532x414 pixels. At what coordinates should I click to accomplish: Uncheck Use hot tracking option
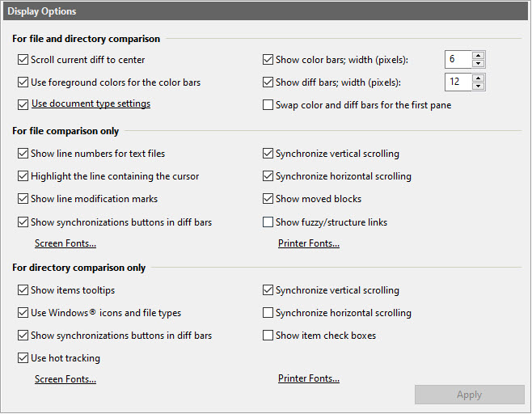(x=23, y=358)
